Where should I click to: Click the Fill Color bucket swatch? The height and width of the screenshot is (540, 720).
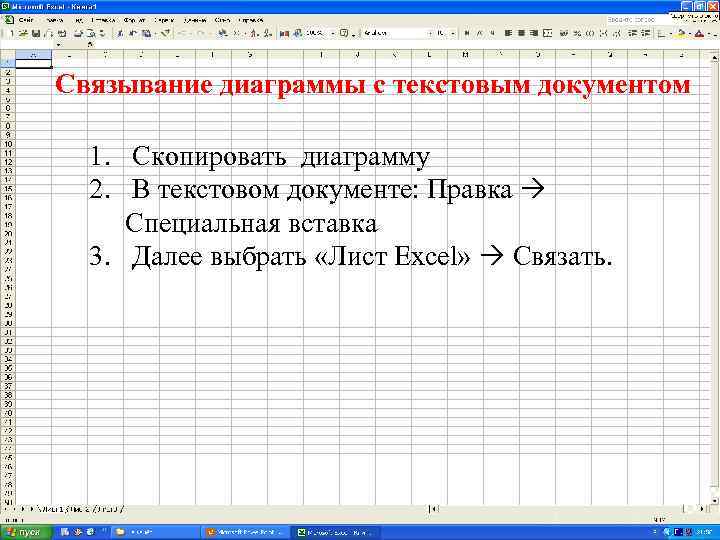click(681, 33)
